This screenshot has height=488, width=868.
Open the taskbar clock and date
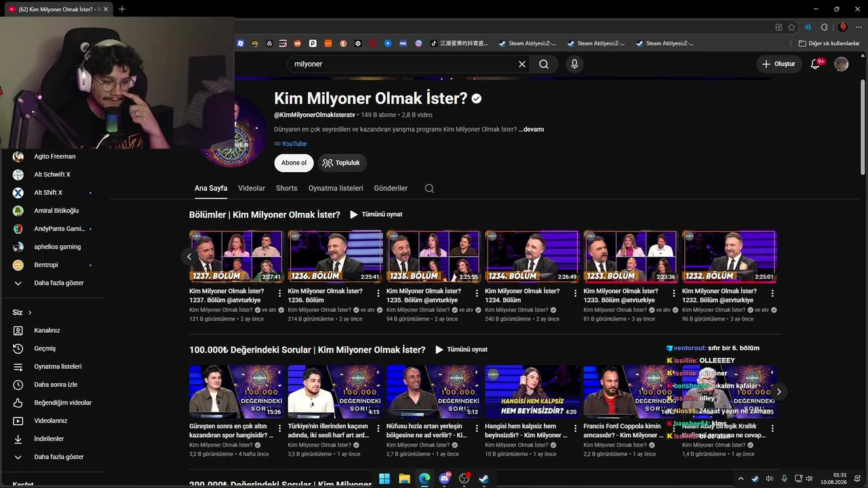click(833, 479)
